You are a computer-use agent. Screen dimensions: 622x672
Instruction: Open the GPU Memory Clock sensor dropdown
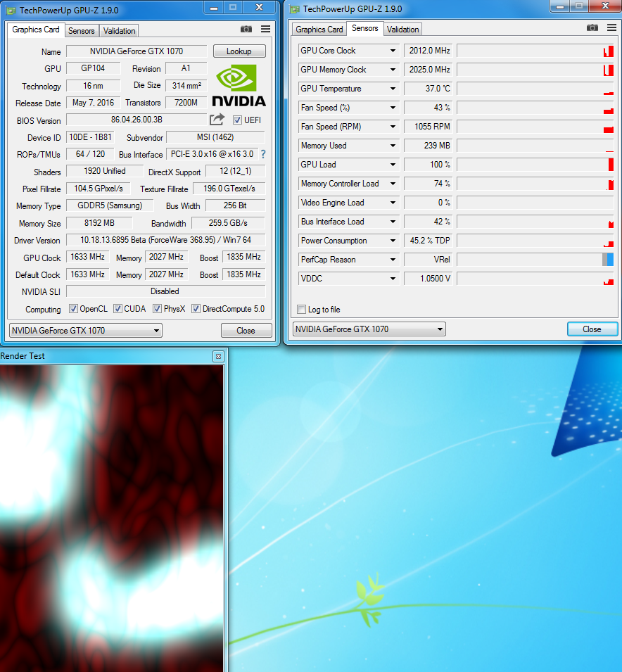tap(393, 70)
